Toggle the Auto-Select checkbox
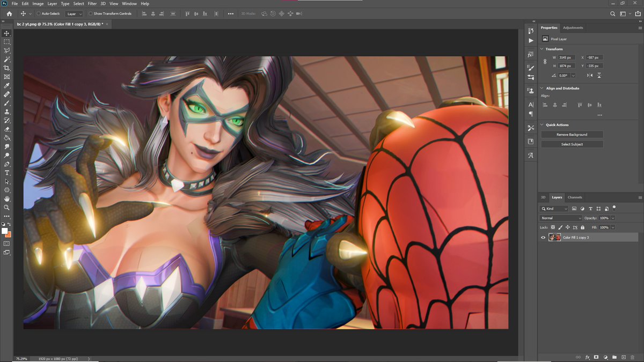The width and height of the screenshot is (644, 362). (x=38, y=13)
